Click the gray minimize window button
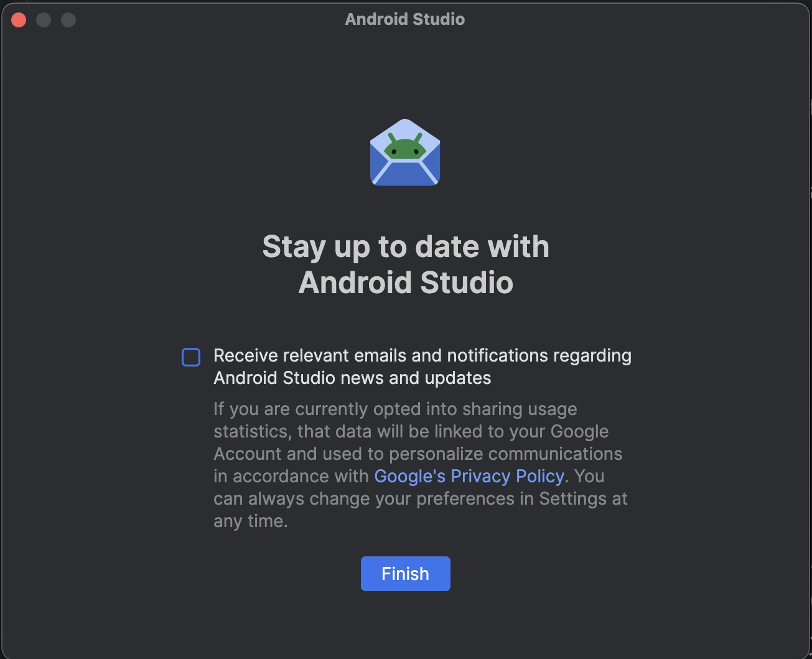Viewport: 812px width, 659px height. (44, 20)
